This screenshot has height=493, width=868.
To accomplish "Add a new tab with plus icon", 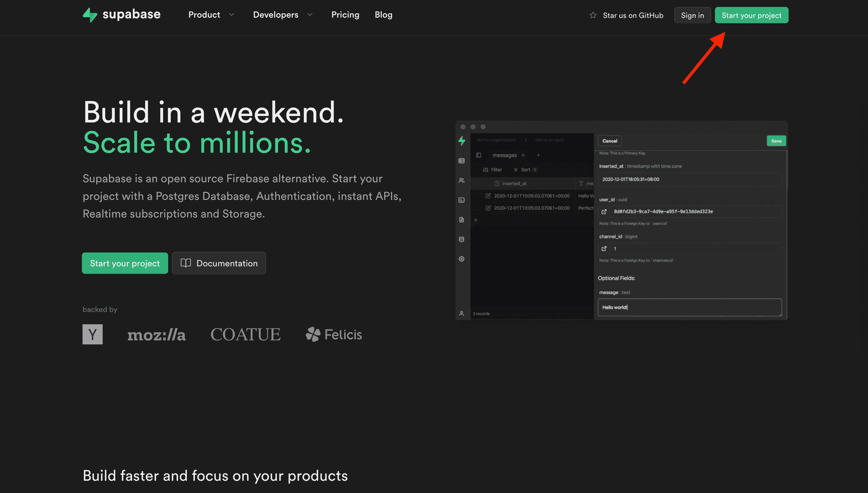I will [539, 155].
